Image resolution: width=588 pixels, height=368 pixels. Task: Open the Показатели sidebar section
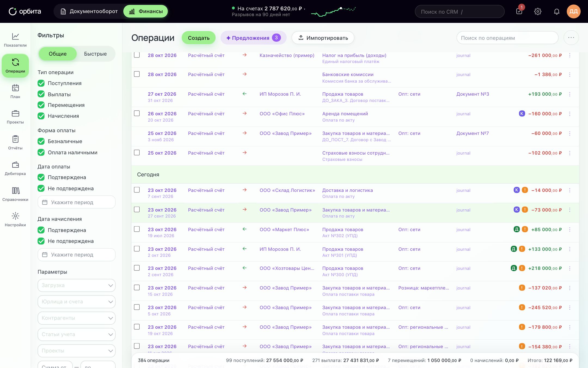pos(15,40)
